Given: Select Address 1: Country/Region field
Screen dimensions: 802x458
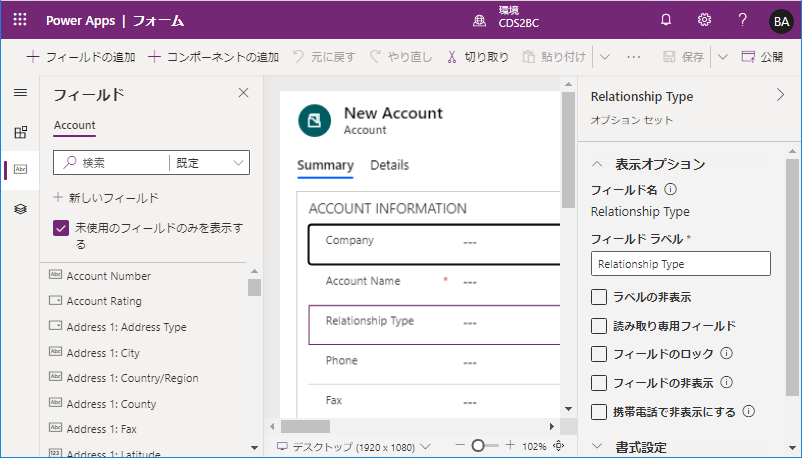Looking at the screenshot, I should point(132,378).
